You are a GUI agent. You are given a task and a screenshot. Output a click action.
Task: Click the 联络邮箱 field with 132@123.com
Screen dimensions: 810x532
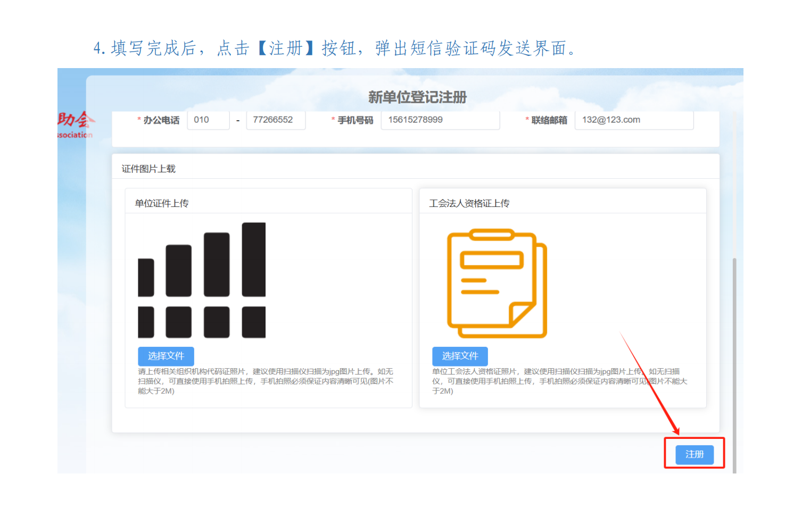633,120
